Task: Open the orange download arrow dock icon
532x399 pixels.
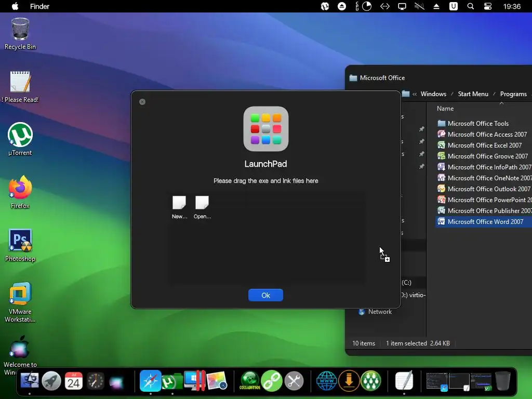Action: tap(349, 381)
